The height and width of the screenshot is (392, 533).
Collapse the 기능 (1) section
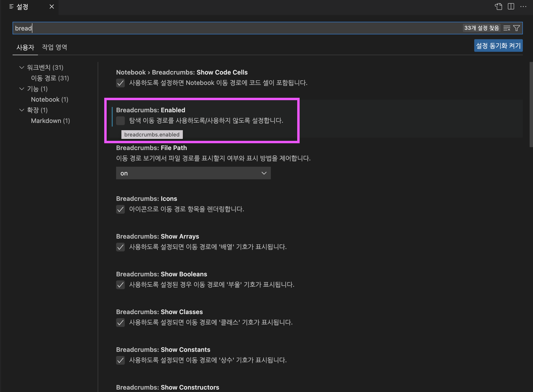pos(22,89)
